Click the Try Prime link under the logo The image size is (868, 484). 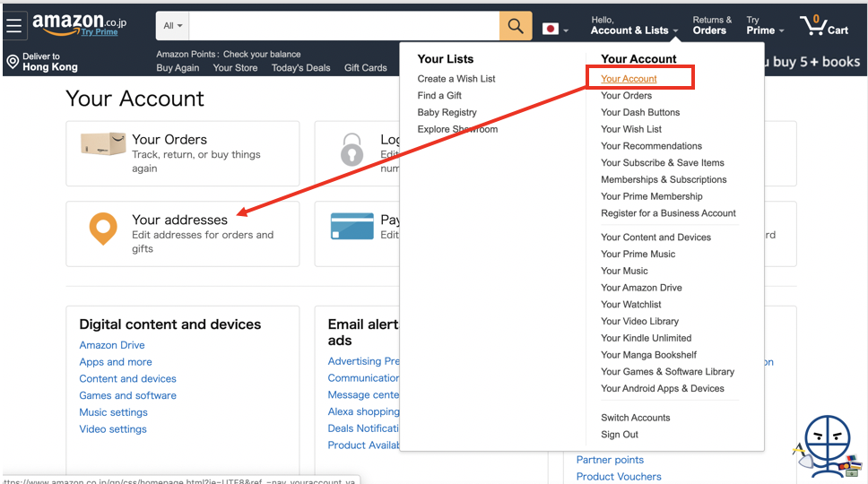tap(100, 32)
